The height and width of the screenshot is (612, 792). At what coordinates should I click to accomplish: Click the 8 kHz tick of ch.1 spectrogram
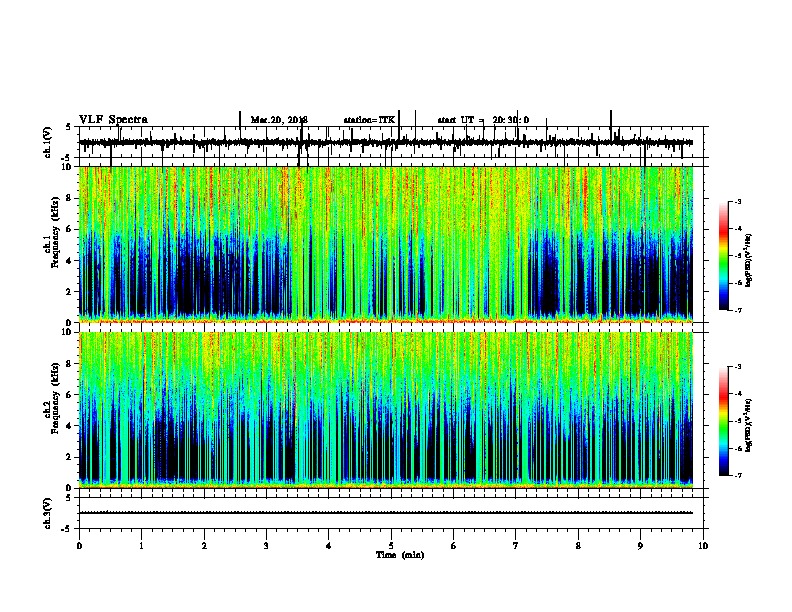tap(69, 198)
